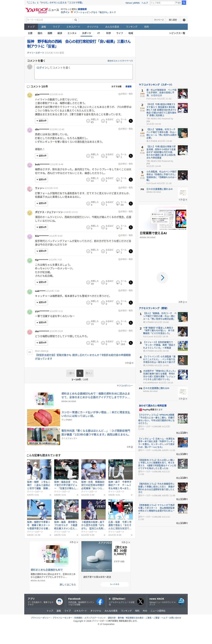The width and height of the screenshot is (212, 644).
Task: Expand replies on ダビナス・ジェファーソン comment
Action: pos(41,227)
